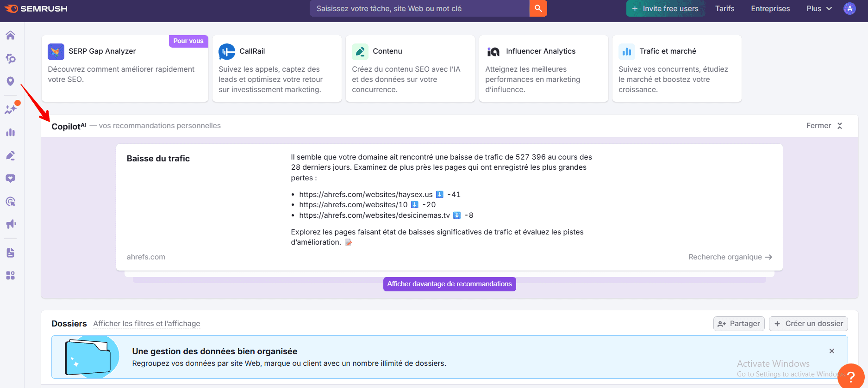This screenshot has height=388, width=868.
Task: Open the Influencer Analytics card title
Action: tap(541, 51)
